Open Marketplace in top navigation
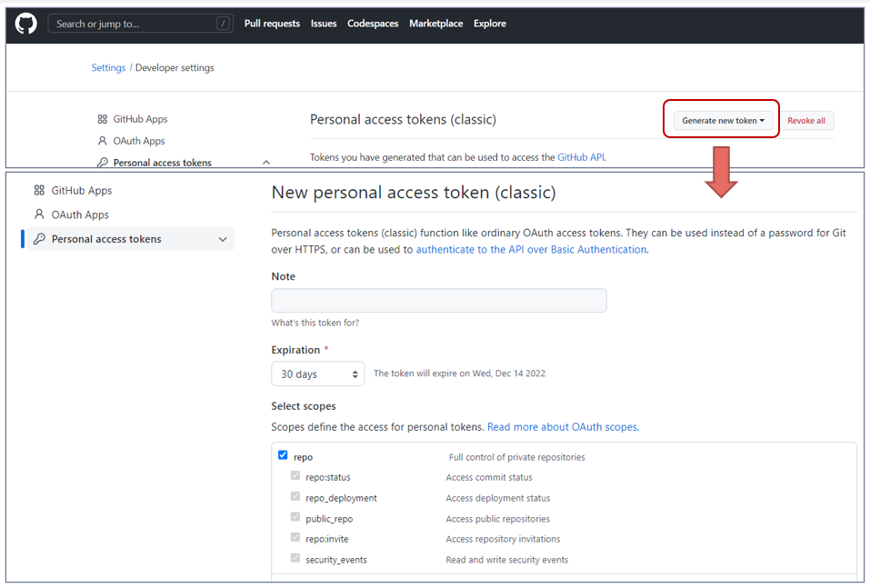Image resolution: width=870 pixels, height=588 pixels. point(436,24)
